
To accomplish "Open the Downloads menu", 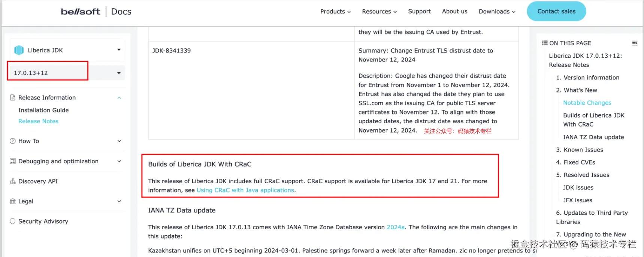I will pyautogui.click(x=497, y=12).
